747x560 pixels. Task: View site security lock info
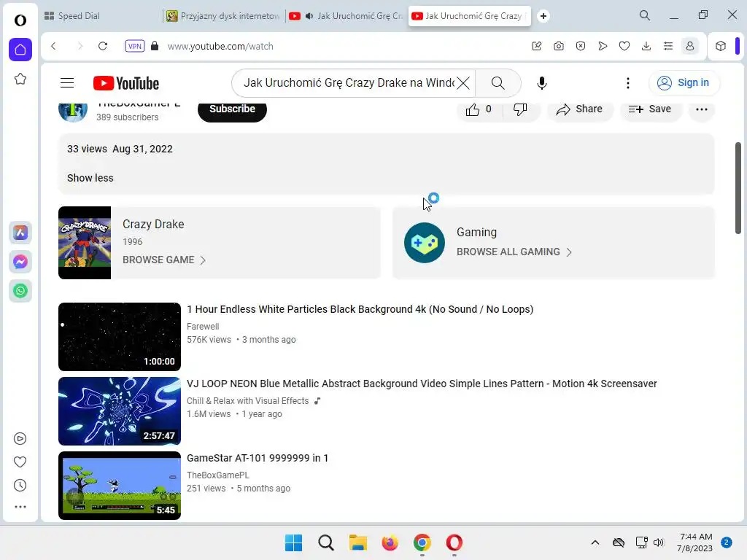point(155,46)
